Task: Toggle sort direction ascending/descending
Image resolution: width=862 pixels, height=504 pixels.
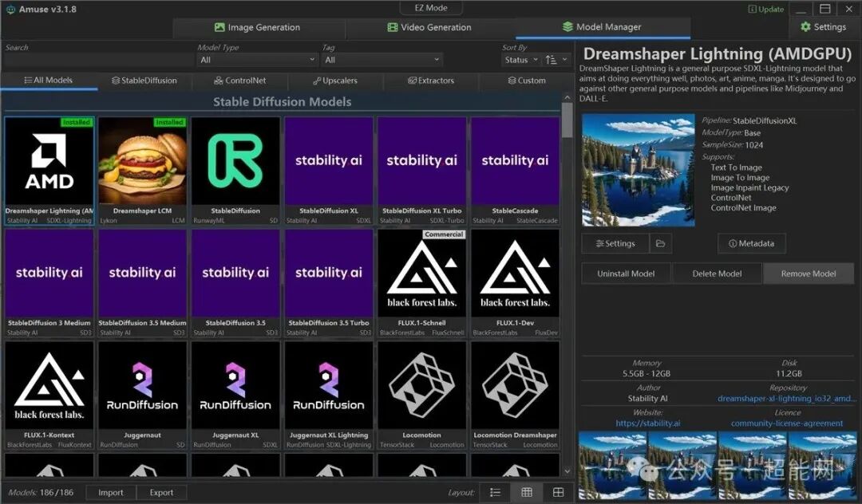Action: [552, 60]
